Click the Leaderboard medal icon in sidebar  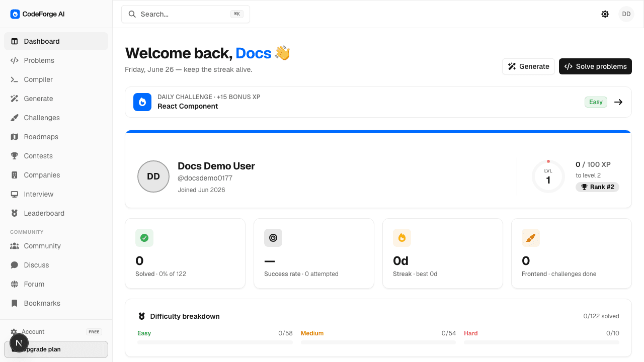15,213
